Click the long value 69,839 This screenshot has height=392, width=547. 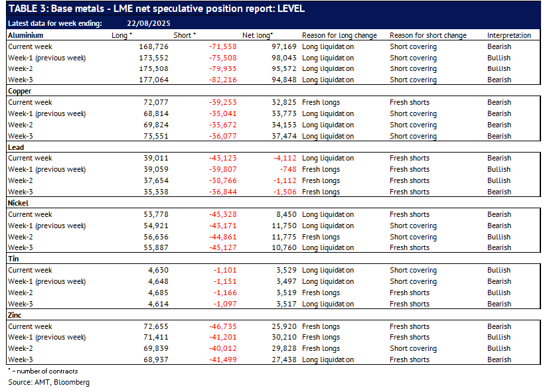[x=156, y=348]
